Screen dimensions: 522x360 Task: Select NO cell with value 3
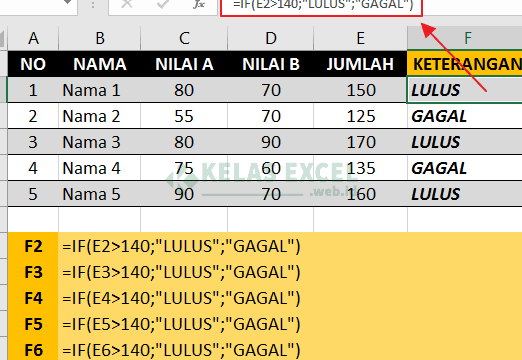click(x=33, y=142)
